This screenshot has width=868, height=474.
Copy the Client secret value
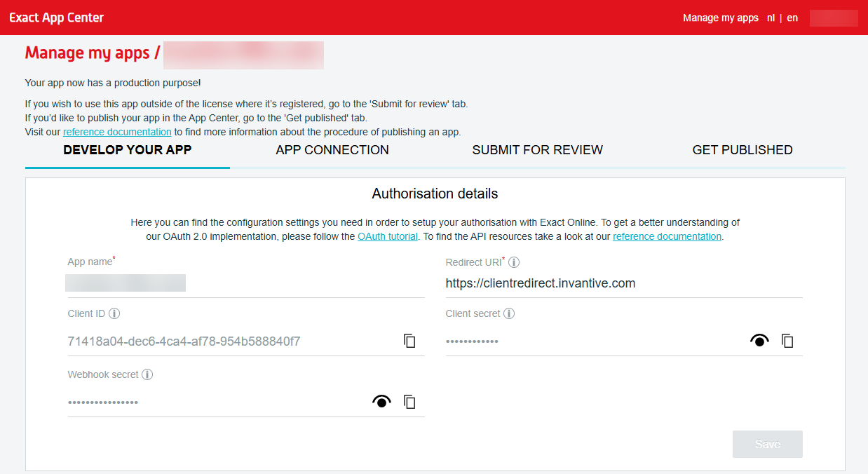[x=787, y=341]
